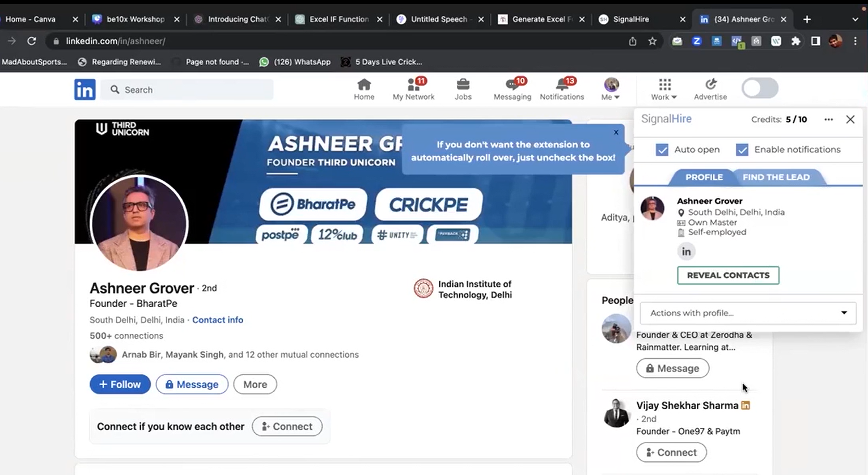Screen dimensions: 868x475
Task: Flip the toggle switch next to Advertise
Action: pyautogui.click(x=760, y=88)
